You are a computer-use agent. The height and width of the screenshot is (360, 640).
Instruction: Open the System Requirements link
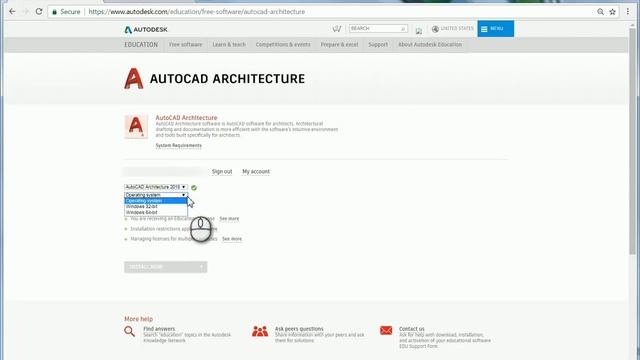(178, 145)
